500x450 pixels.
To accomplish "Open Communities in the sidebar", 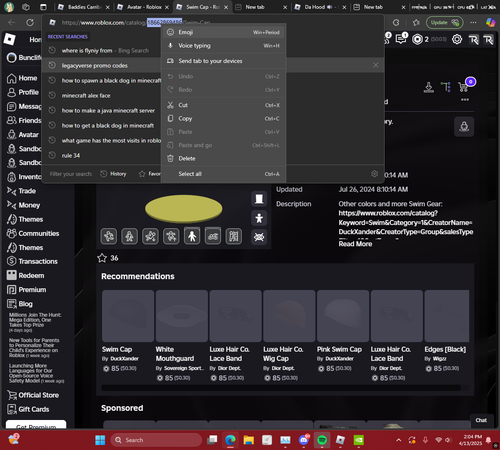I will tap(33, 233).
